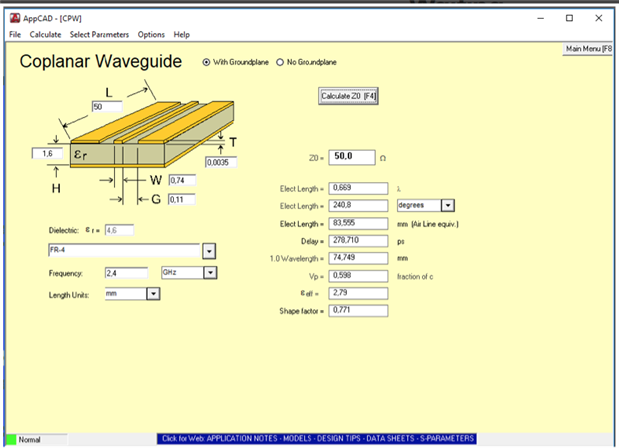Click the 'Frequency:' label

[66, 273]
